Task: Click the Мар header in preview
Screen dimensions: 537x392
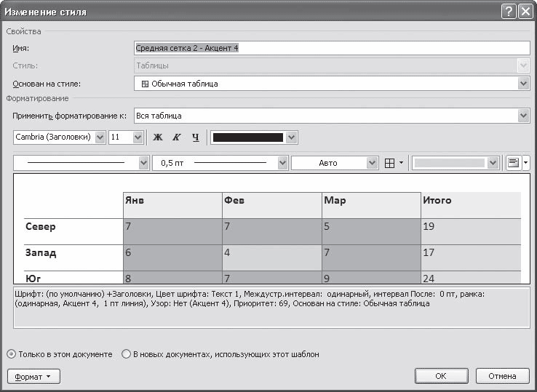Action: tap(335, 200)
